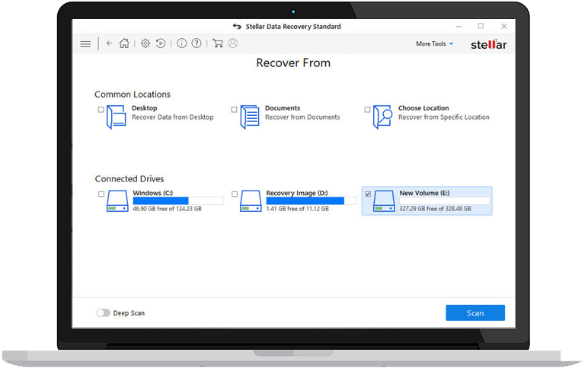588x372 pixels.
Task: Click the app icon in title bar
Action: [237, 26]
